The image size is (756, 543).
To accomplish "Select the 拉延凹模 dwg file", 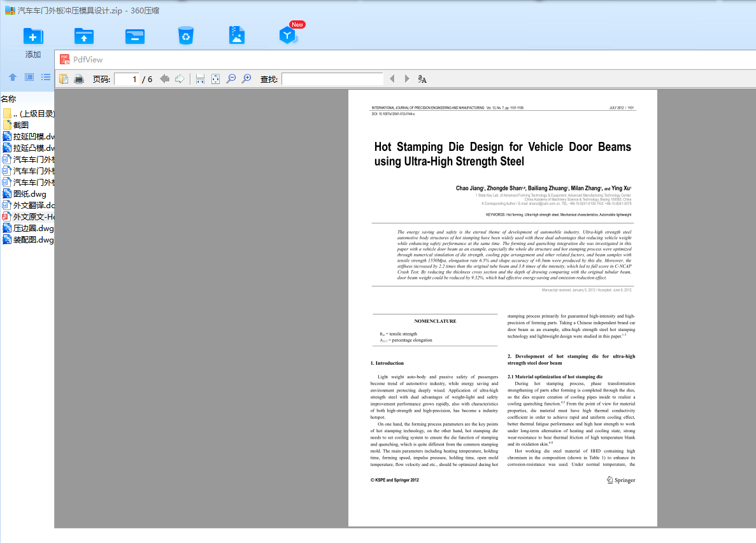I will pyautogui.click(x=28, y=136).
